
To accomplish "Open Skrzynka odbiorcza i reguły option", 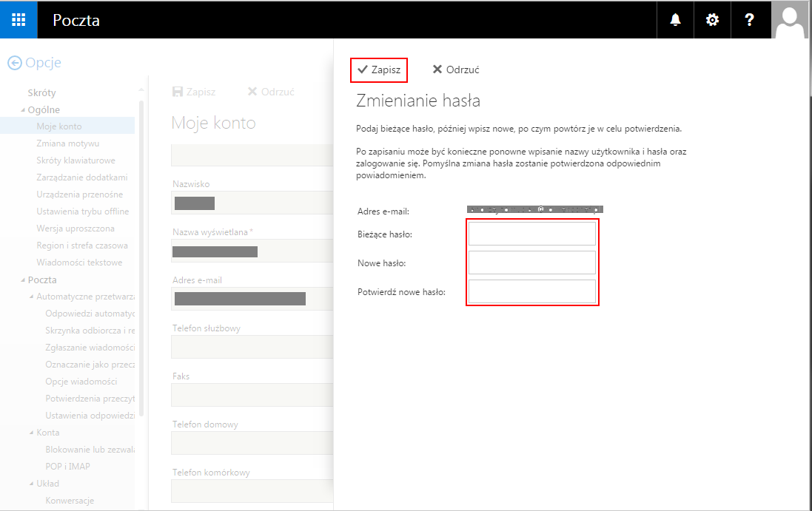I will [90, 331].
